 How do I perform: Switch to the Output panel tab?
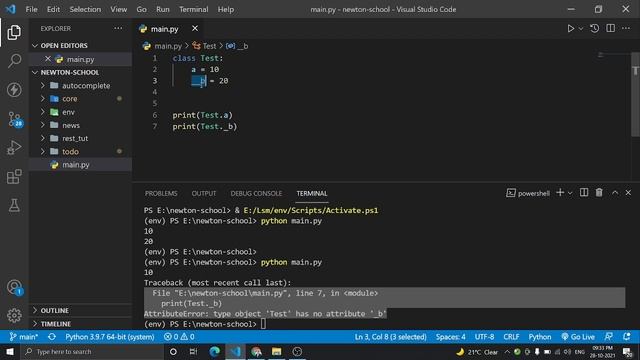204,193
